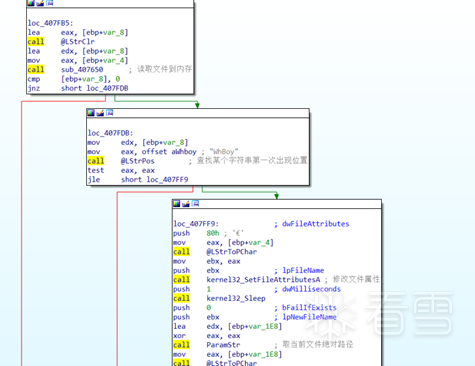
Task: Click the 'test eax, eax' instruction
Action: click(x=121, y=170)
